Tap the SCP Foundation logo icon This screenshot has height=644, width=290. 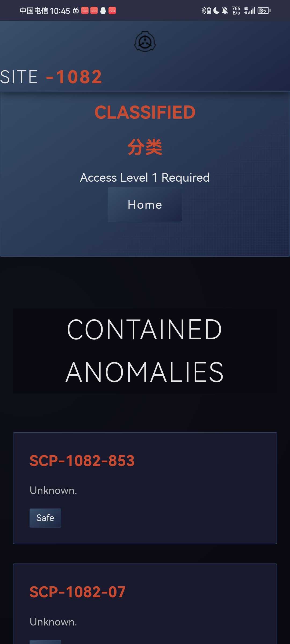point(145,42)
